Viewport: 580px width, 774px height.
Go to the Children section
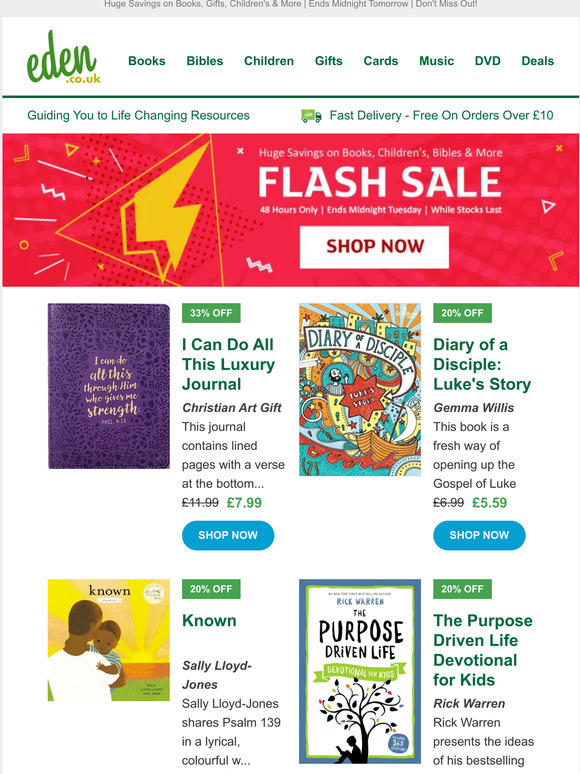(x=269, y=61)
